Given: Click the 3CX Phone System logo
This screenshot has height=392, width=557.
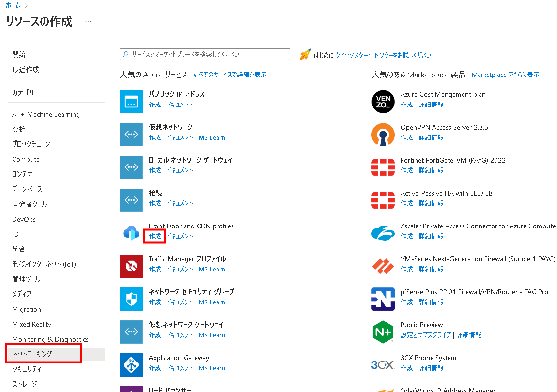Looking at the screenshot, I should (383, 365).
